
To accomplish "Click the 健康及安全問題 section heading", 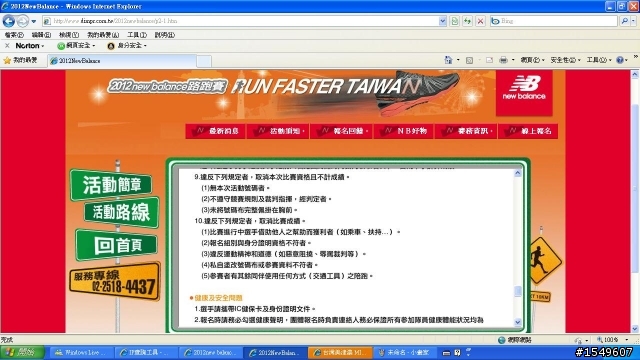I will (218, 298).
